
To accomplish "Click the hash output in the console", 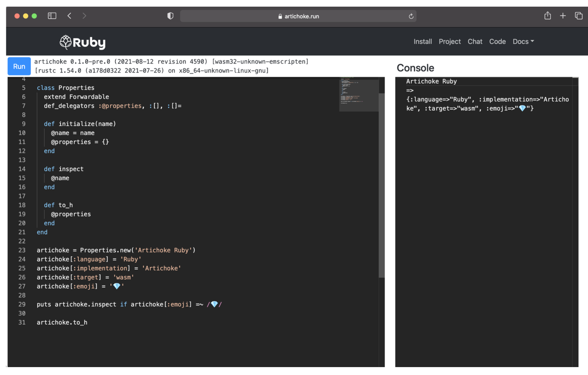I will pos(487,104).
